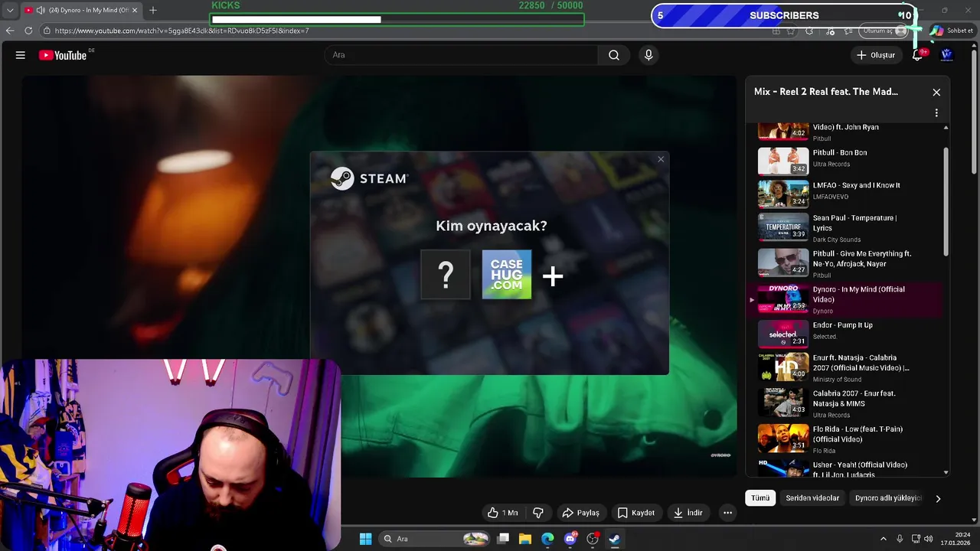Open the system tray volume control
The image size is (980, 551).
929,539
